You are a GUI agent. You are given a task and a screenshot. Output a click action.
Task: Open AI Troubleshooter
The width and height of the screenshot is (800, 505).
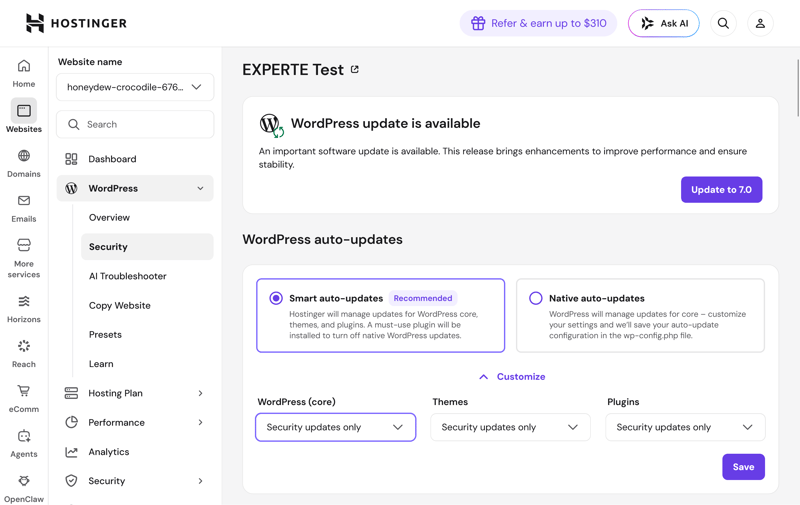(x=128, y=276)
